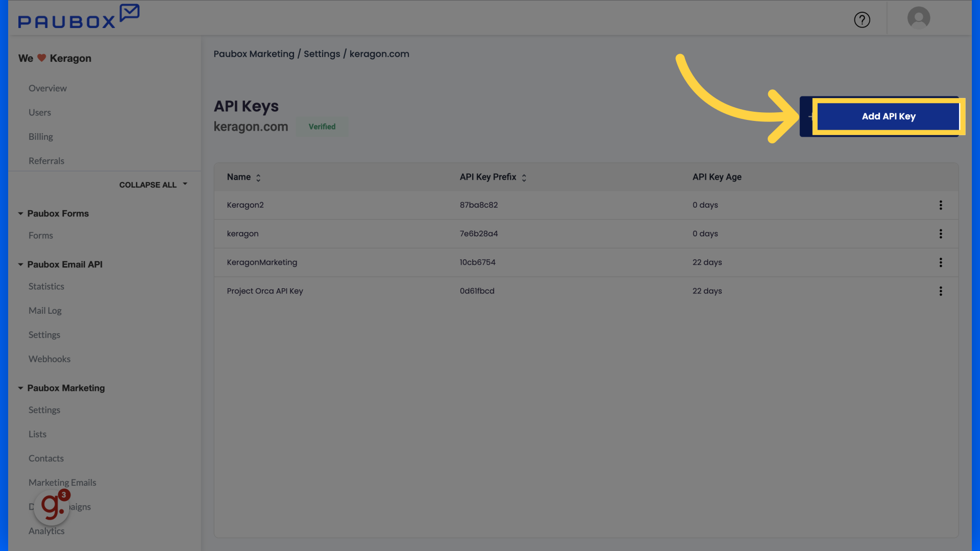
Task: Click the Verified badge next to keragon.com
Action: click(x=322, y=127)
